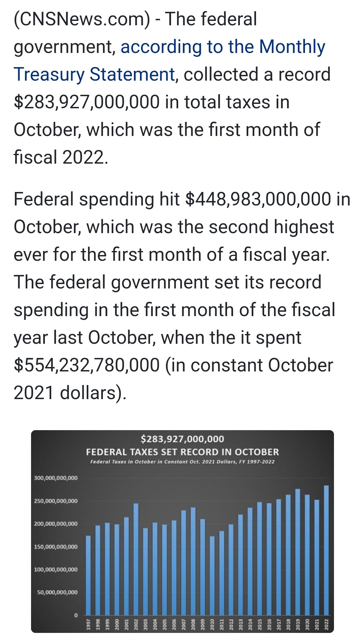Open the "according to the Monthly" link
The width and height of the screenshot is (364, 641).
pyautogui.click(x=223, y=47)
